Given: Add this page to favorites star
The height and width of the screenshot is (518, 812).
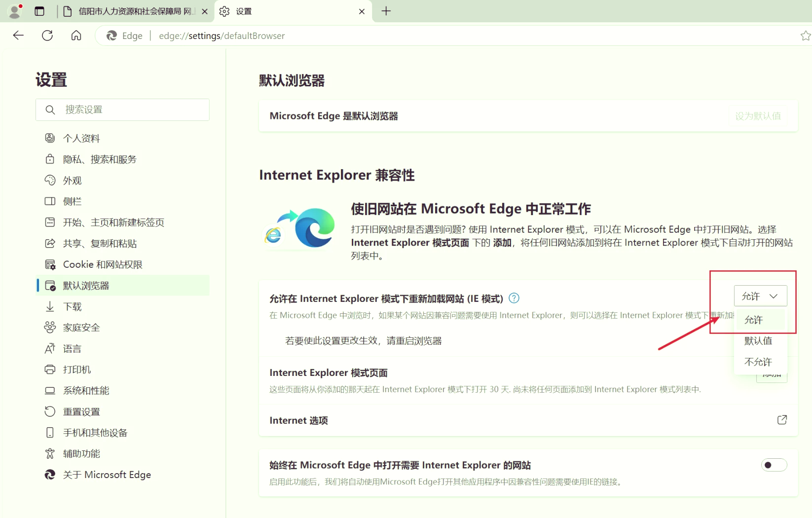Looking at the screenshot, I should coord(805,36).
